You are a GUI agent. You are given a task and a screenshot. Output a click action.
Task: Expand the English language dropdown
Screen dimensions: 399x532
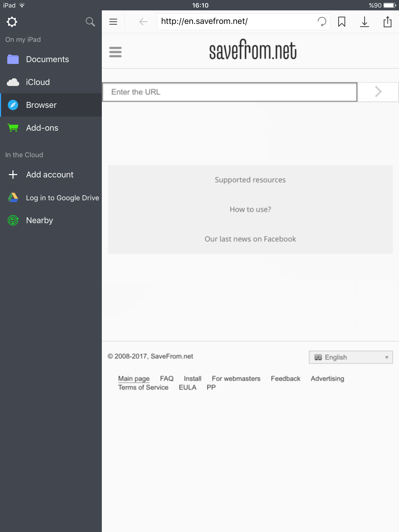pos(351,357)
